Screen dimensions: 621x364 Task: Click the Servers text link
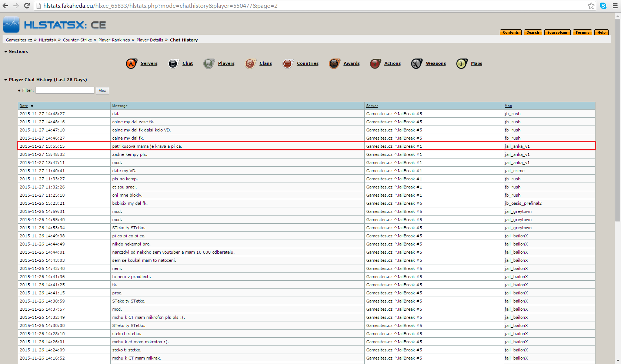pos(149,63)
